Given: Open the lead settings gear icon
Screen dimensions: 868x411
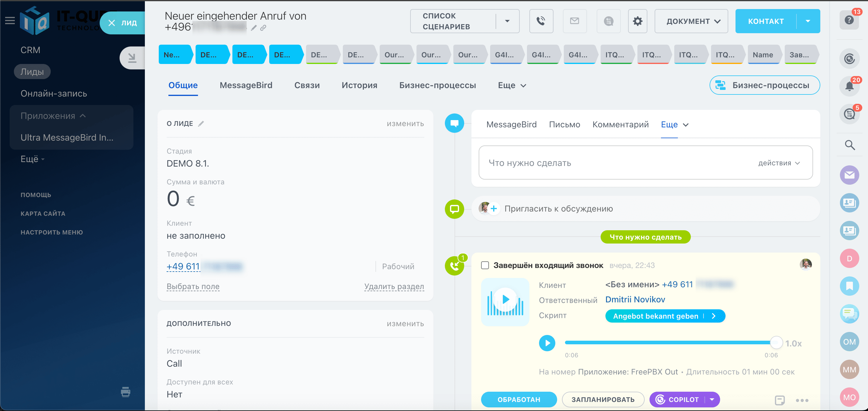Looking at the screenshot, I should pyautogui.click(x=637, y=21).
